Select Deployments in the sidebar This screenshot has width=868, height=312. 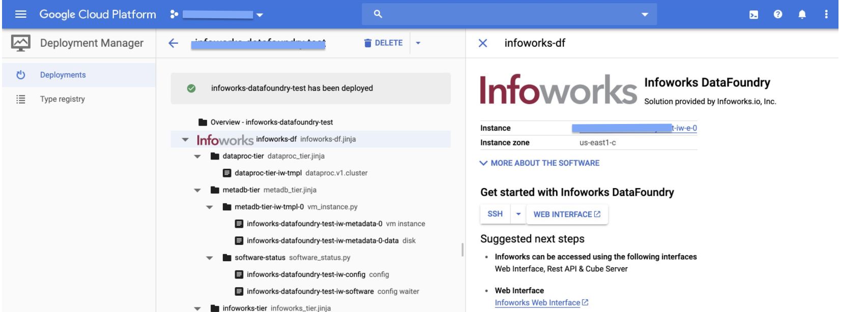click(78, 75)
